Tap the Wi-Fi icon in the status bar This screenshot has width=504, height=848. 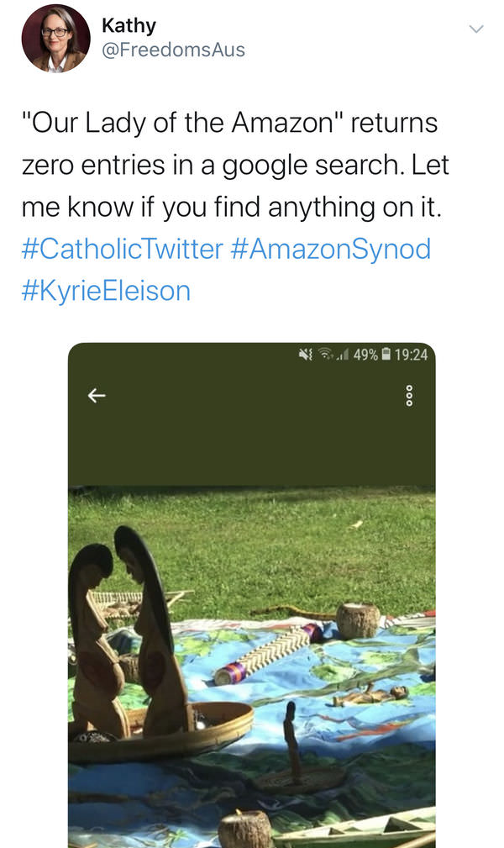tap(326, 355)
